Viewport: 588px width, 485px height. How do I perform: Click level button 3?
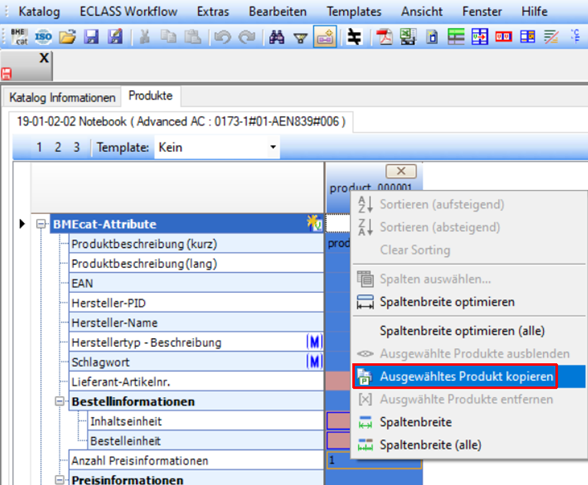click(x=76, y=147)
